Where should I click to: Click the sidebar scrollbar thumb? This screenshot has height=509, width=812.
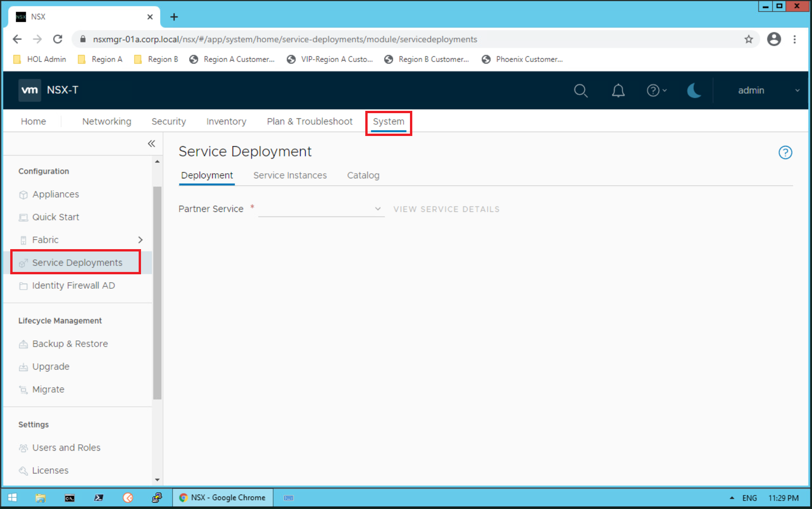[x=157, y=293]
